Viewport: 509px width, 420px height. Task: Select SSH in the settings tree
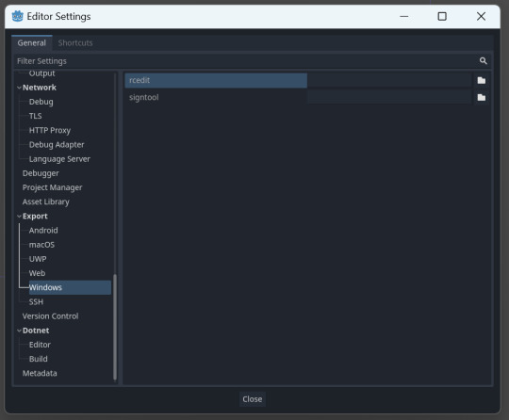[x=36, y=301]
